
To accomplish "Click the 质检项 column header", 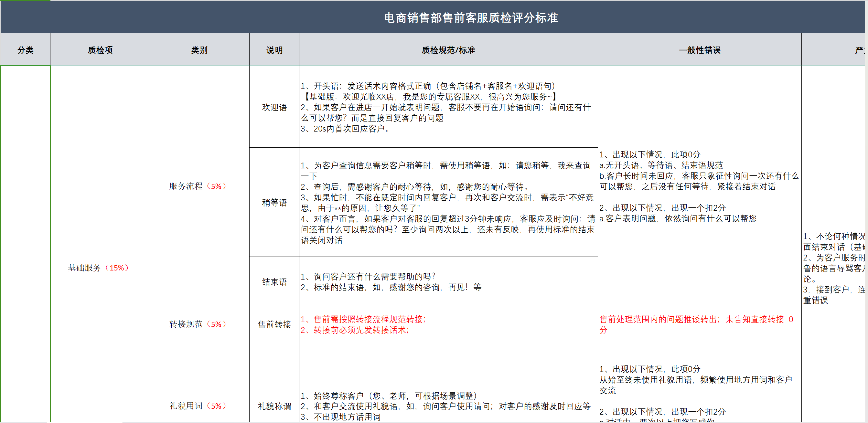I will click(100, 49).
